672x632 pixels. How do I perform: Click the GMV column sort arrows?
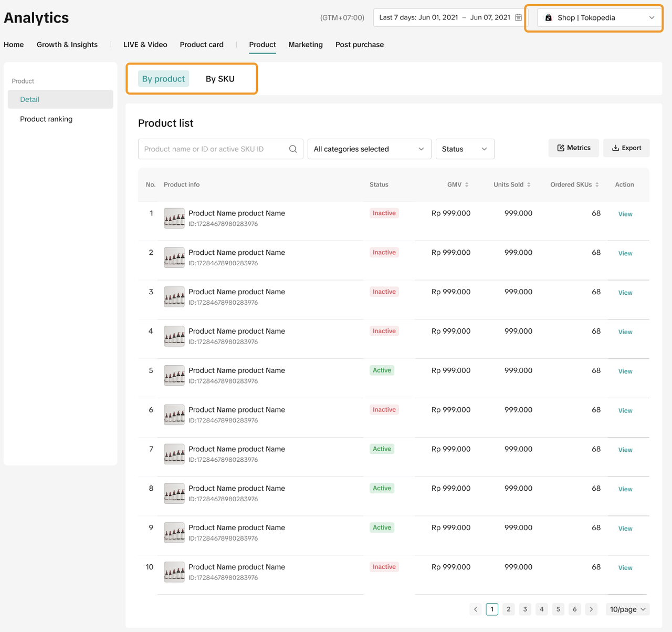pos(467,185)
